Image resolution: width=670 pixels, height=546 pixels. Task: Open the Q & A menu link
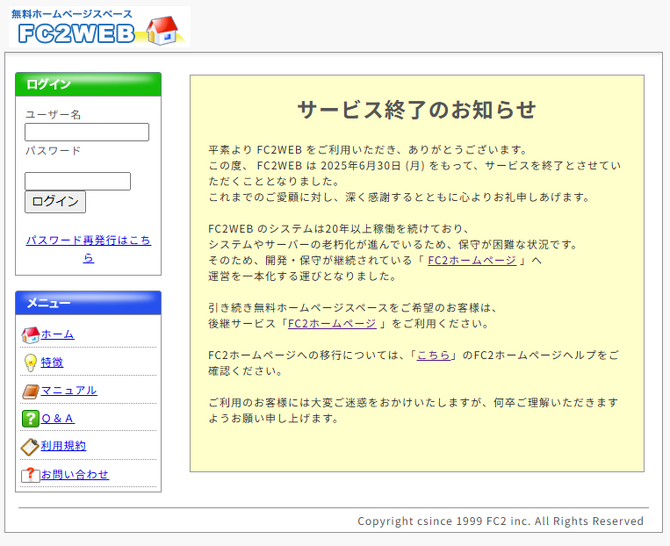click(x=58, y=418)
